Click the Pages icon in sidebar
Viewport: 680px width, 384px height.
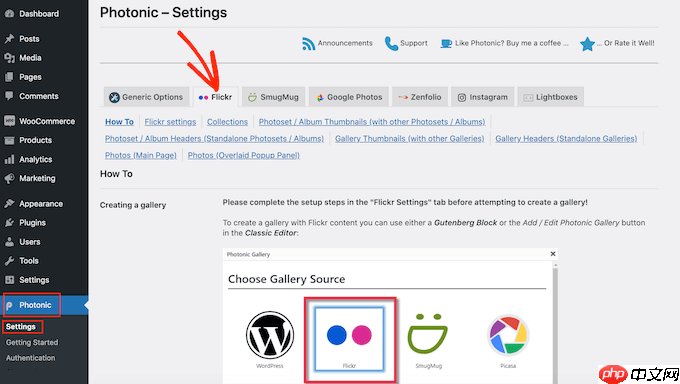tap(9, 77)
